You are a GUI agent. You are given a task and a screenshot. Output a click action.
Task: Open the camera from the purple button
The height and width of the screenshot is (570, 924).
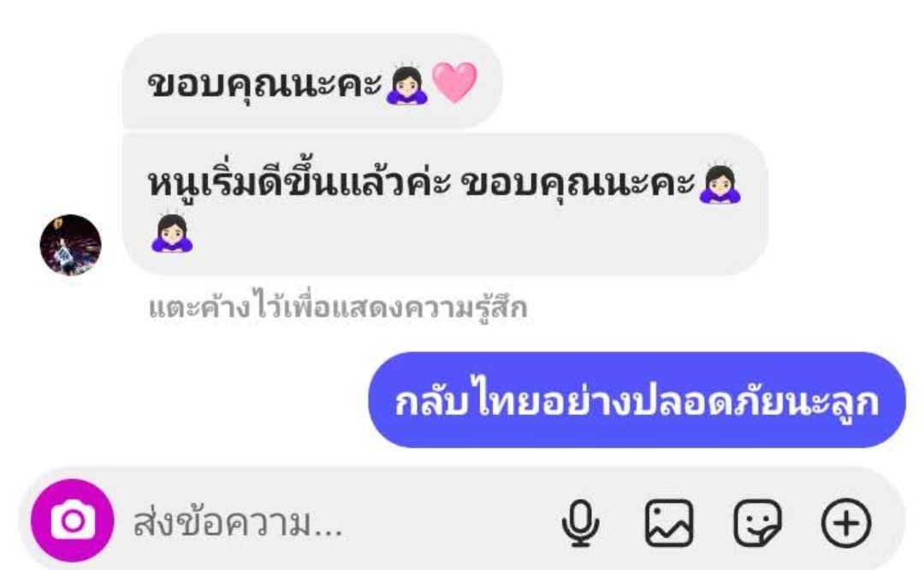point(72,520)
